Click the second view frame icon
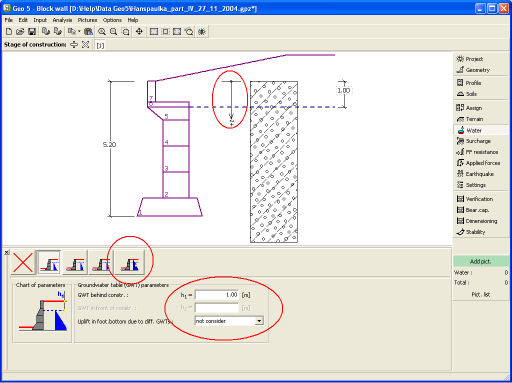512x383 pixels. point(165,32)
